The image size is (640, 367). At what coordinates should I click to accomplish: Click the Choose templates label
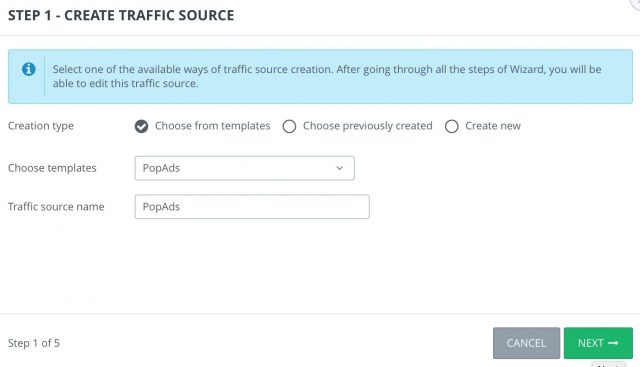pos(52,168)
